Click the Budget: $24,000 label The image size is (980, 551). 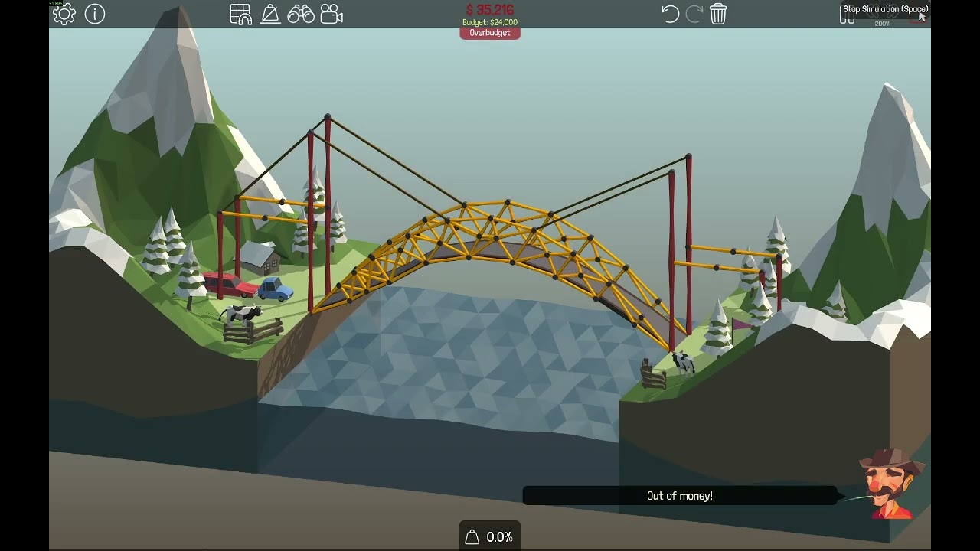click(x=490, y=23)
